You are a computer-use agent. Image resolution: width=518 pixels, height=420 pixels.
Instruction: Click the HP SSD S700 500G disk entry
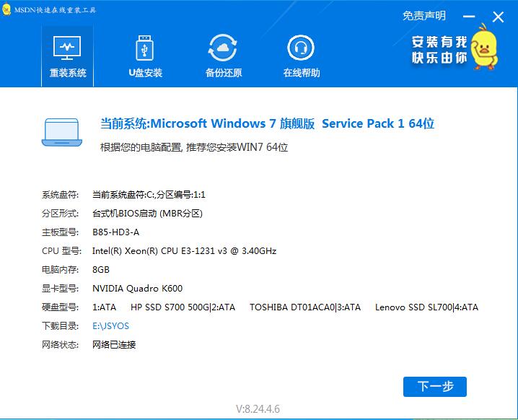click(170, 307)
